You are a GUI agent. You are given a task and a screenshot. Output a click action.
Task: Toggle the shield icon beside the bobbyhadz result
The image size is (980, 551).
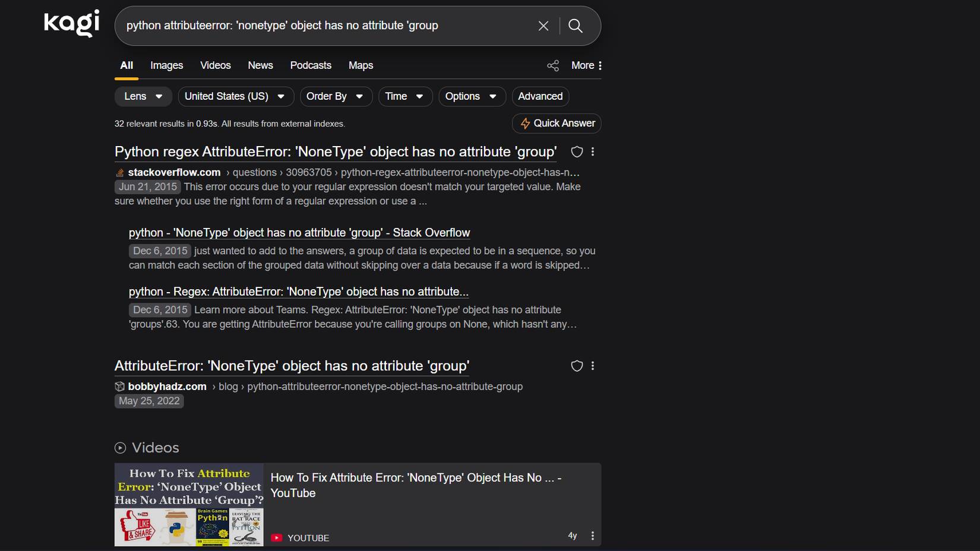click(x=576, y=366)
